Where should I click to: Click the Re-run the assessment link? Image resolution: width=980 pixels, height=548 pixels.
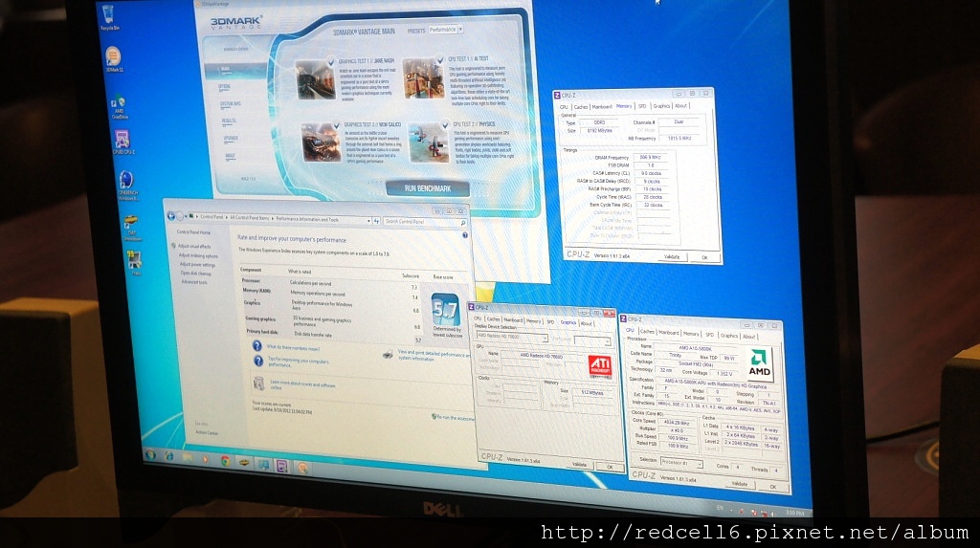click(453, 417)
